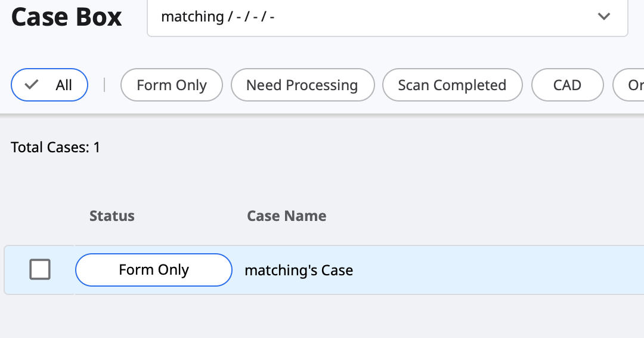Click empty area below the case row

322,317
